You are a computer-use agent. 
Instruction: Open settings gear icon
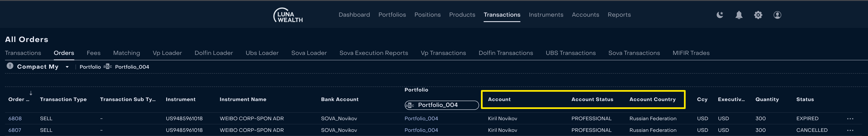[758, 15]
